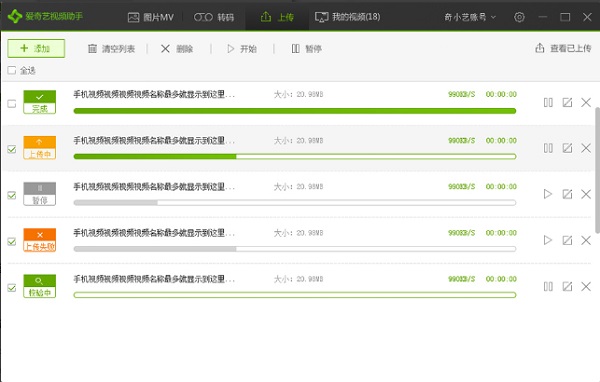This screenshot has width=600, height=382.
Task: Toggle the 全选 checkbox
Action: 12,70
